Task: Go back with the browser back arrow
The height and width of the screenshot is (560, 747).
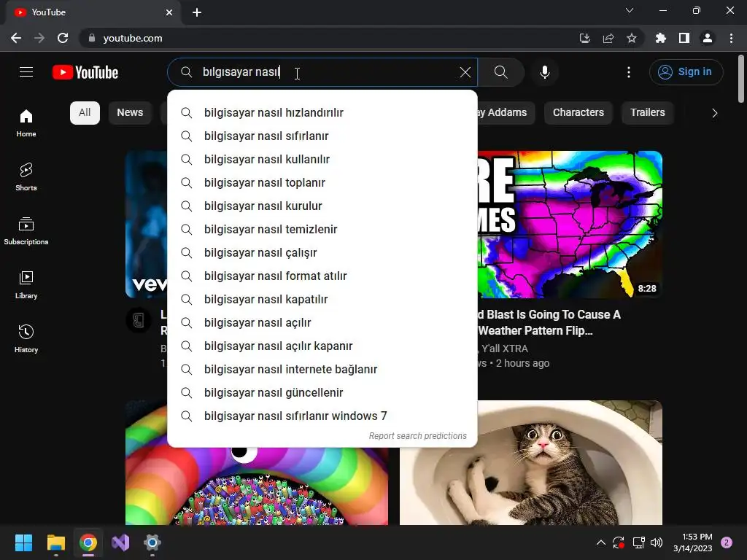Action: [x=16, y=38]
